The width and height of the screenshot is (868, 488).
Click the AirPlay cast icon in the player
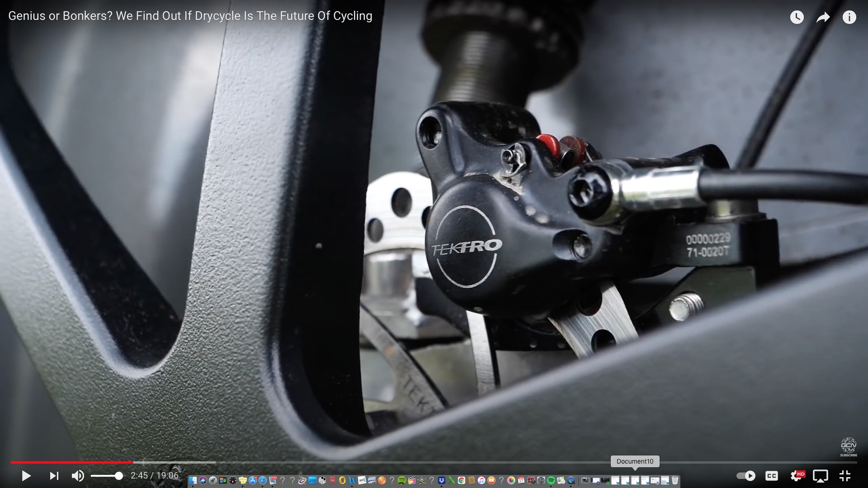[820, 475]
